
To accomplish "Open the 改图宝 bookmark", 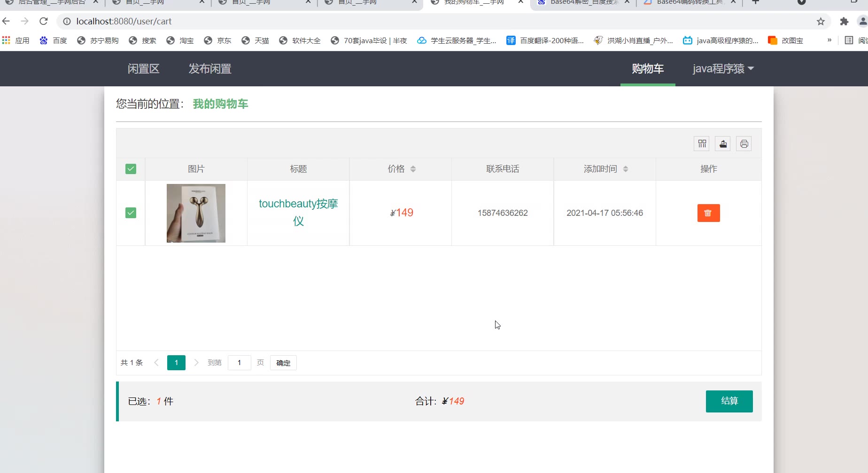I will pyautogui.click(x=785, y=40).
